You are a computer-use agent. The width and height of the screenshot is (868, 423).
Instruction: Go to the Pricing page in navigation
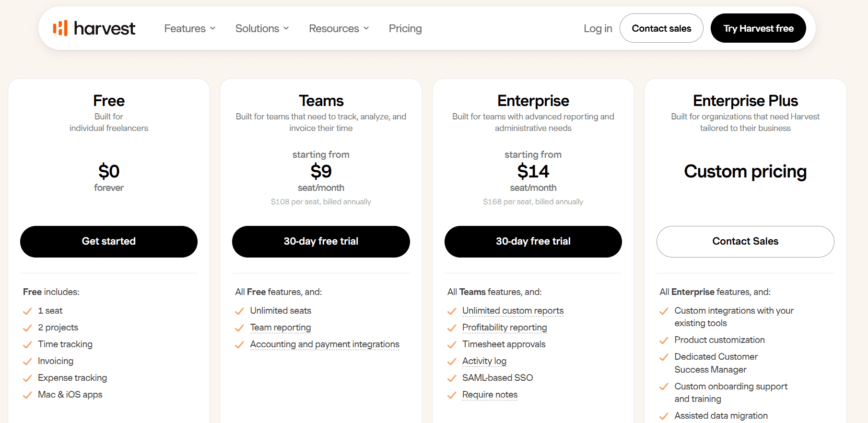pos(405,28)
